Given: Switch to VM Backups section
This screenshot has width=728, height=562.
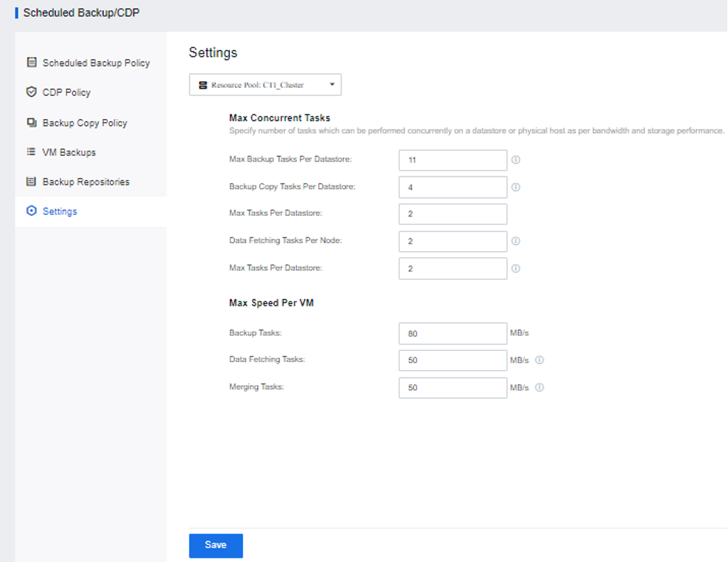Looking at the screenshot, I should pos(69,153).
